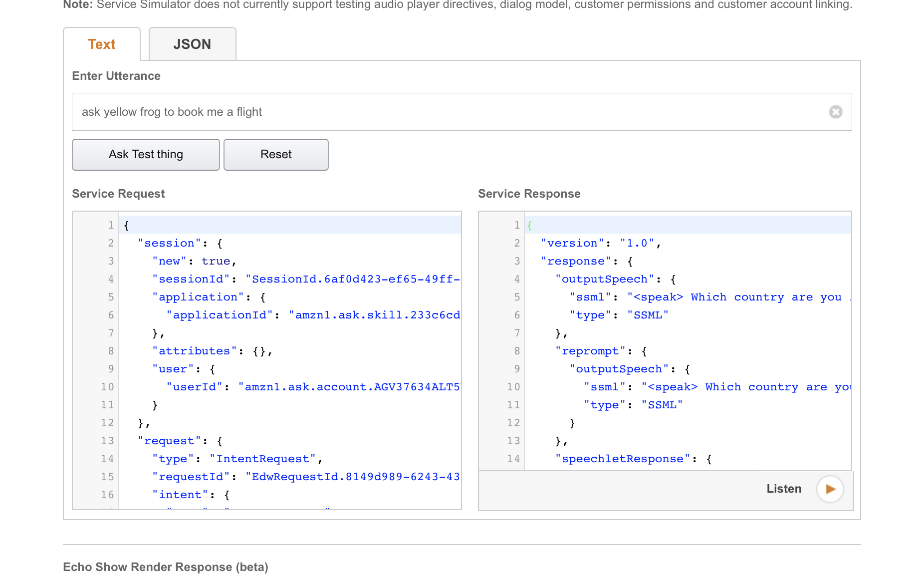Image resolution: width=924 pixels, height=584 pixels.
Task: Select the Text tab
Action: (x=102, y=44)
